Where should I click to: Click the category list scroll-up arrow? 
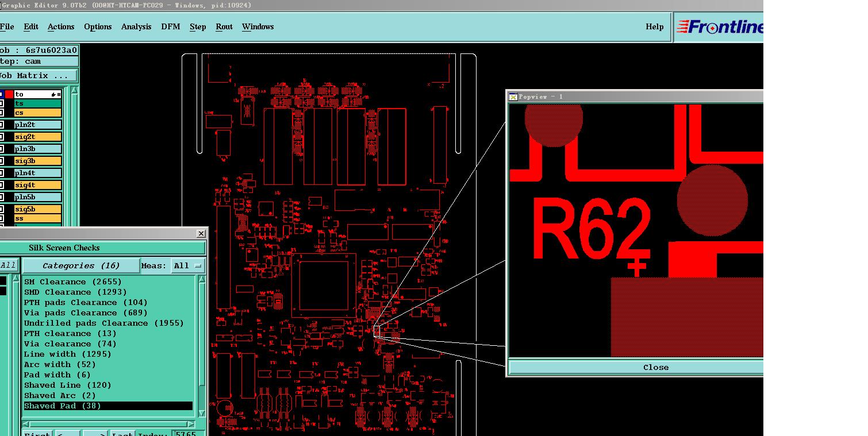pyautogui.click(x=202, y=280)
